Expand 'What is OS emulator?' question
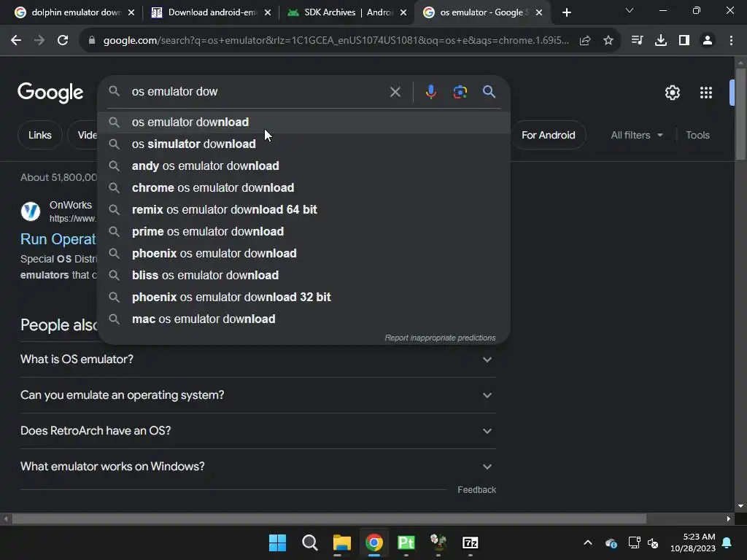The height and width of the screenshot is (560, 747). pos(258,359)
